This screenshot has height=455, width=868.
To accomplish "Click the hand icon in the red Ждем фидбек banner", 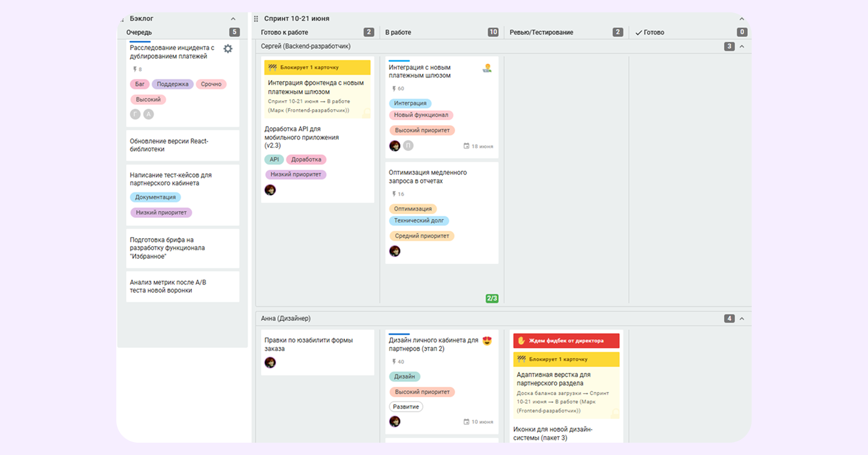I will click(x=521, y=340).
